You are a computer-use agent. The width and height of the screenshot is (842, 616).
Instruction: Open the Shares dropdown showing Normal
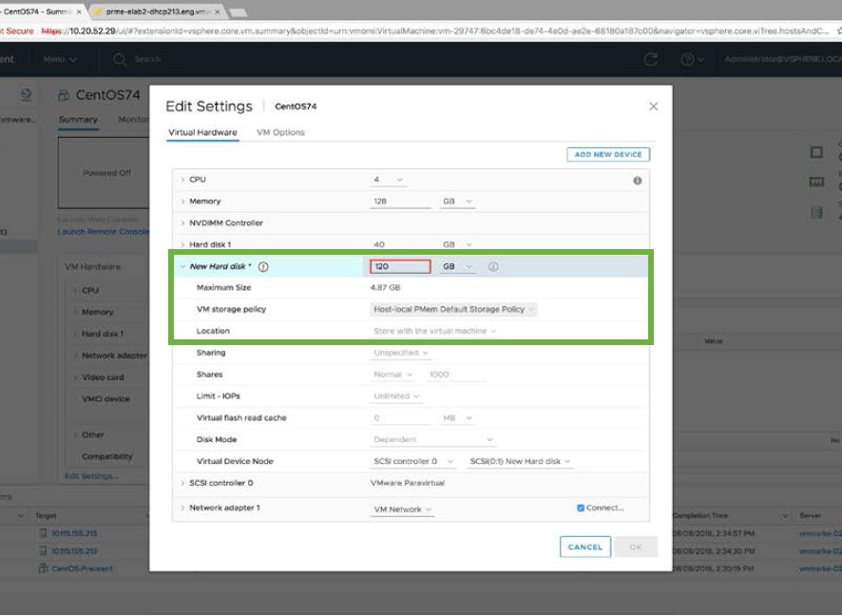[393, 375]
